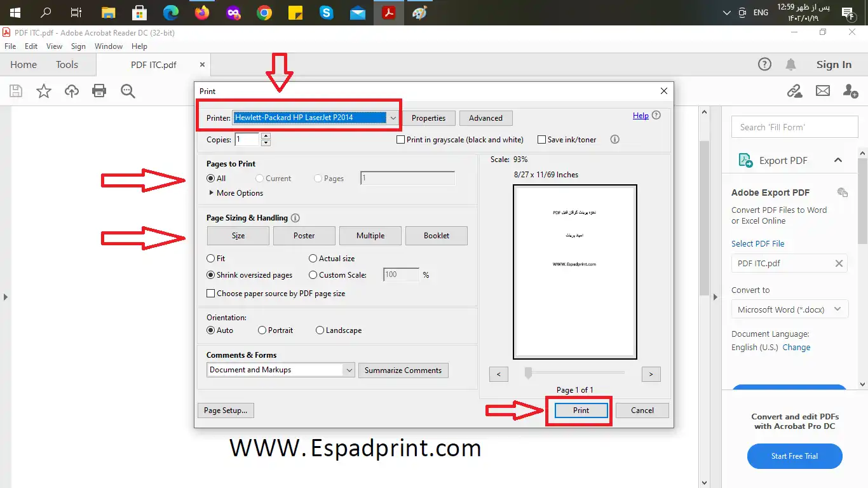Open Advanced print settings
The height and width of the screenshot is (488, 868).
pyautogui.click(x=485, y=118)
